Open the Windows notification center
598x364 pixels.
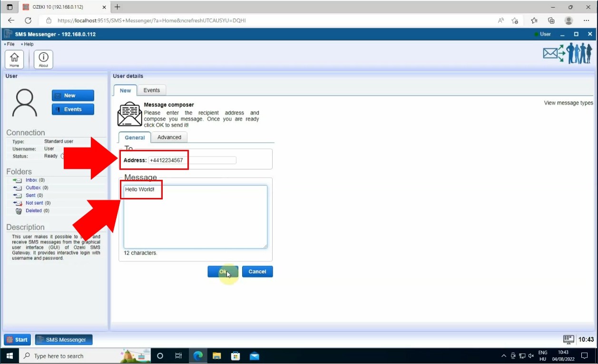[585, 356]
